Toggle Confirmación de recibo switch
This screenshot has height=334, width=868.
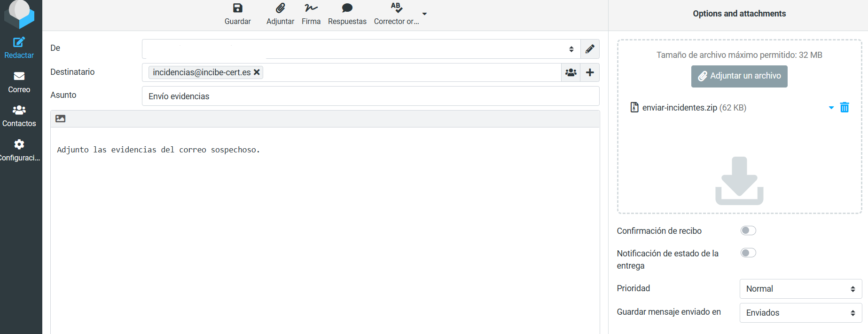(748, 231)
